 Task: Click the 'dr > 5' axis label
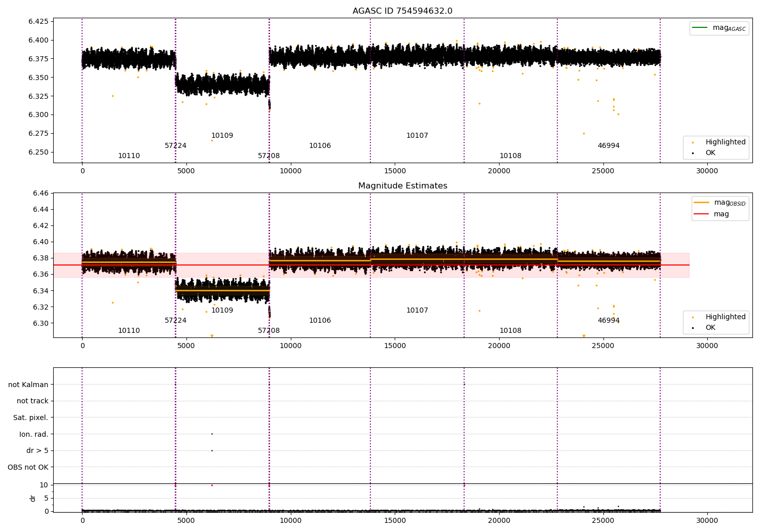tap(37, 451)
